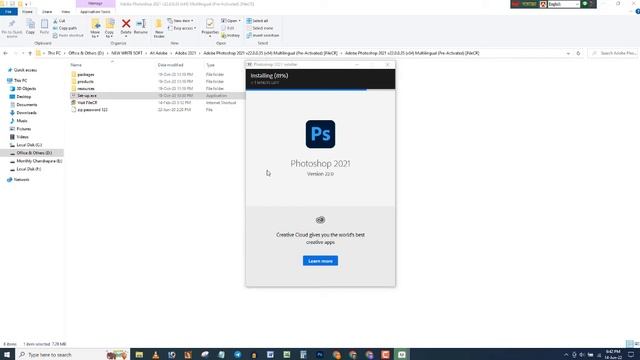Viewport: 640px width, 360px height.
Task: Select the products folder
Action: tap(85, 82)
